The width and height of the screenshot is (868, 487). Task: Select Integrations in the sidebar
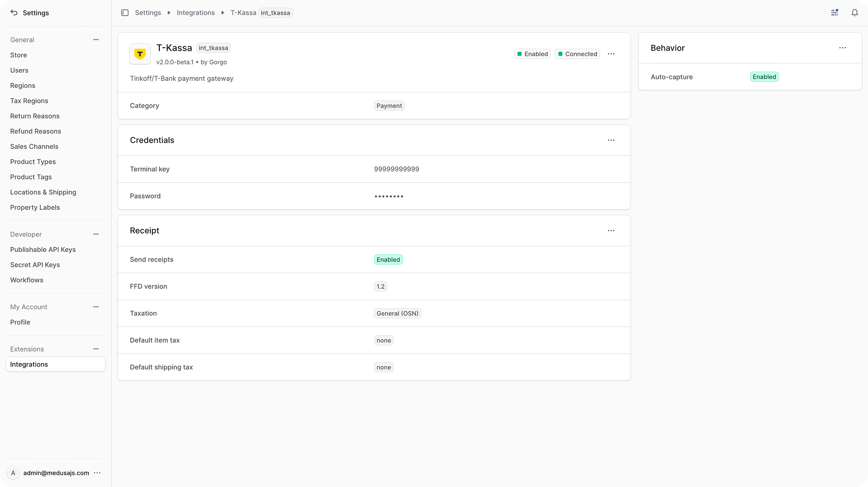tap(55, 364)
